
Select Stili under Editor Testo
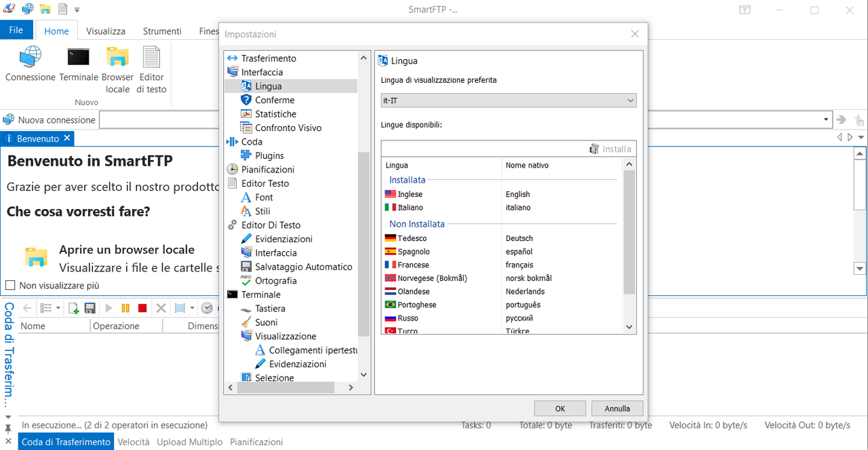click(262, 211)
